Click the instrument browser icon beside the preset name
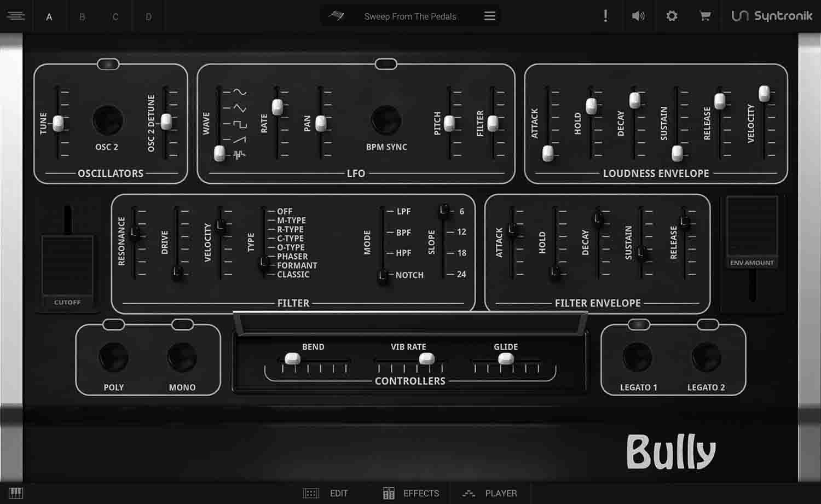 (x=336, y=16)
